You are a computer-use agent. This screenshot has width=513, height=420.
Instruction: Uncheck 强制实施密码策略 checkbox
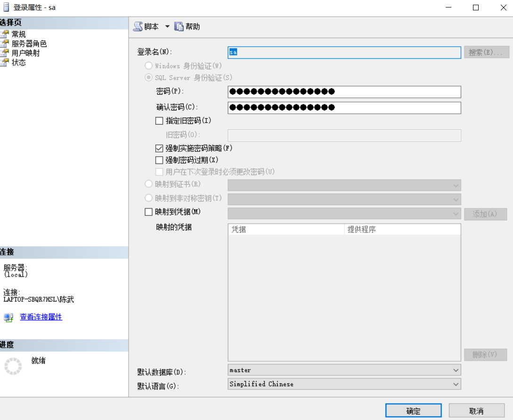click(159, 149)
